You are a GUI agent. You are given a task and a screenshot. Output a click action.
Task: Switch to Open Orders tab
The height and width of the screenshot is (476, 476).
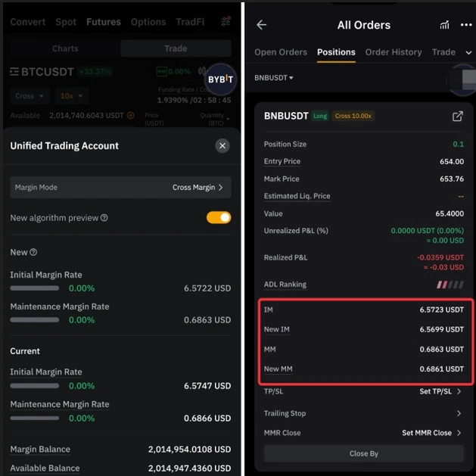click(x=281, y=52)
